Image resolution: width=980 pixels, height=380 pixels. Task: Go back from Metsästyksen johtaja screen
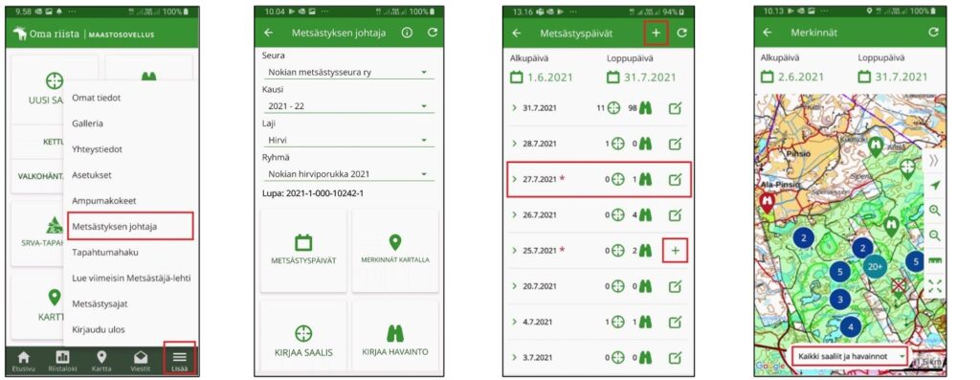tap(269, 33)
